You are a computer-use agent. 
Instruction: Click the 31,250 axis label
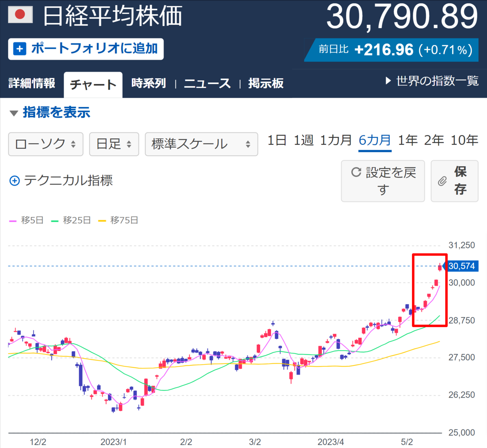click(461, 245)
